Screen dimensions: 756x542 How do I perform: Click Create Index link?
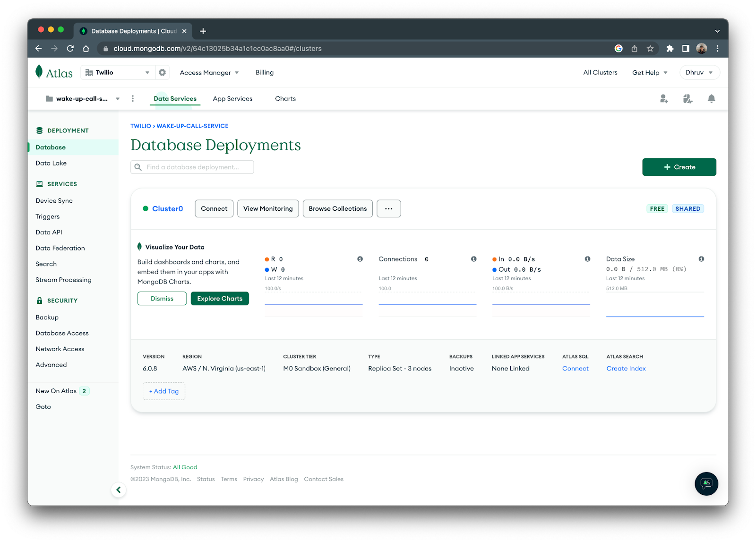coord(626,368)
